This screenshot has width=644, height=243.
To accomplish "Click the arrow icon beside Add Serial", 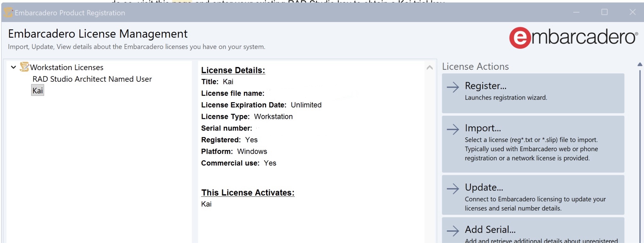I will pos(453,231).
